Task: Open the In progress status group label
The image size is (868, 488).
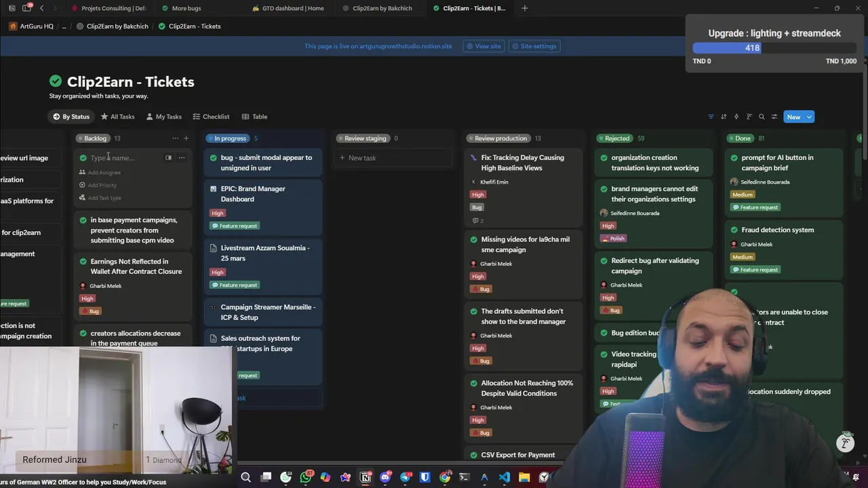Action: click(x=226, y=138)
